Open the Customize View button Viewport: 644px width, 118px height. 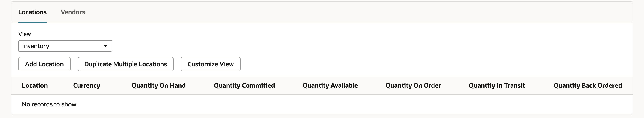[x=210, y=64]
